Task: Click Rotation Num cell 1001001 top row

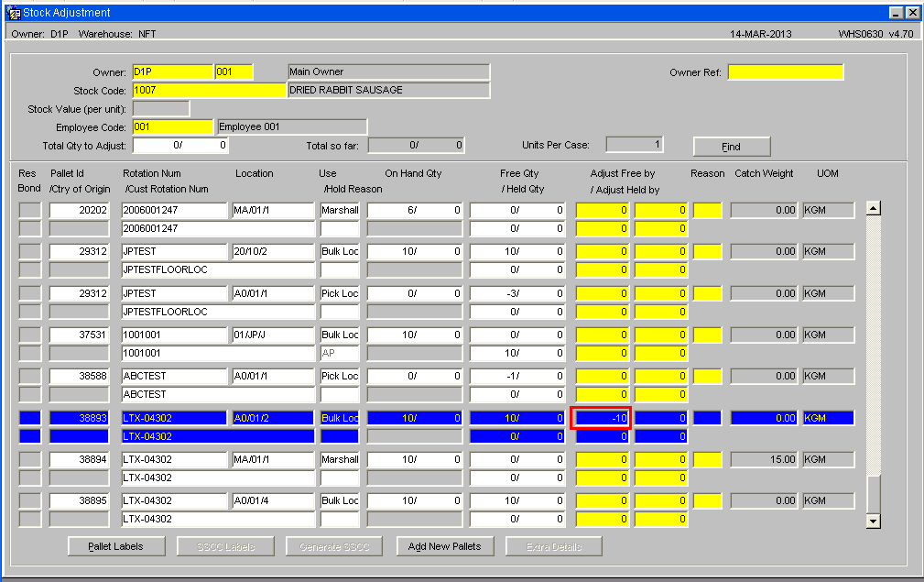Action: pos(174,335)
